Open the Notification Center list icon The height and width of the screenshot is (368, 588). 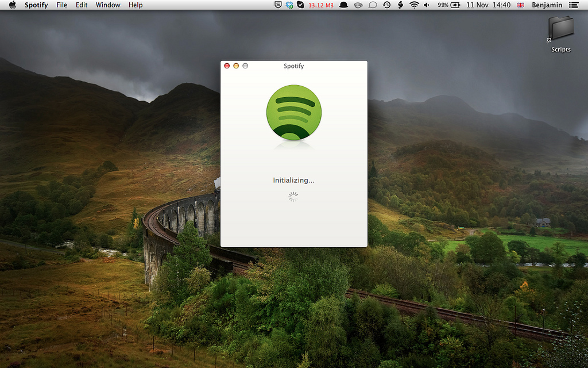(574, 5)
